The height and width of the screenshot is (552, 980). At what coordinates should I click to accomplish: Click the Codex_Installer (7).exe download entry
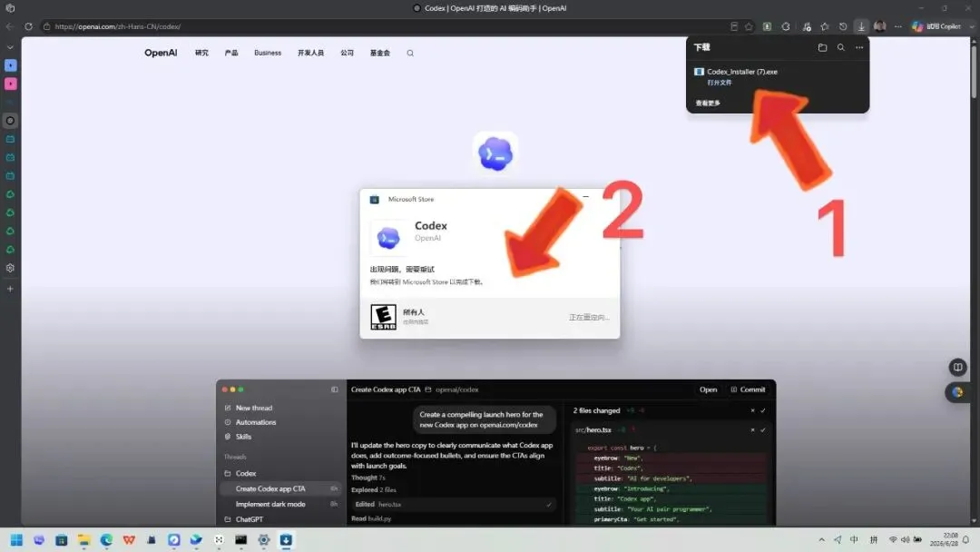coord(742,72)
